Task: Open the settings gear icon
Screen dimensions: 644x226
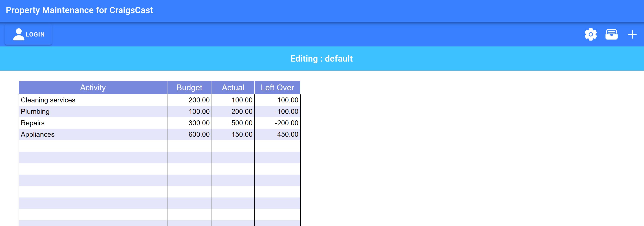Action: (591, 35)
